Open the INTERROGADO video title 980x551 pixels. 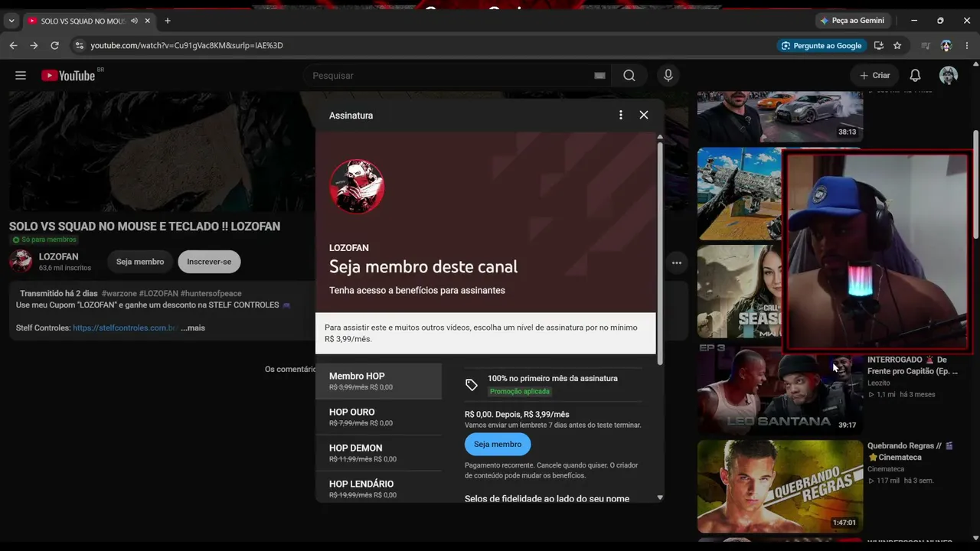click(913, 365)
